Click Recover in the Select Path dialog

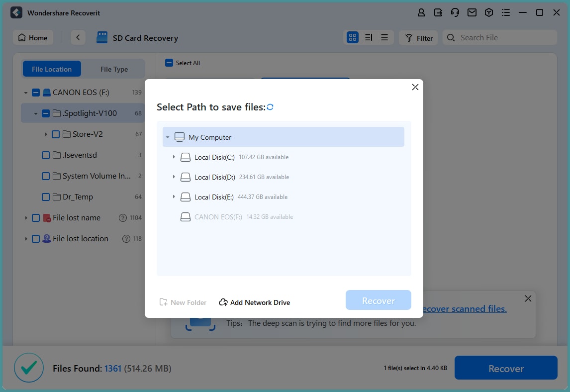379,300
